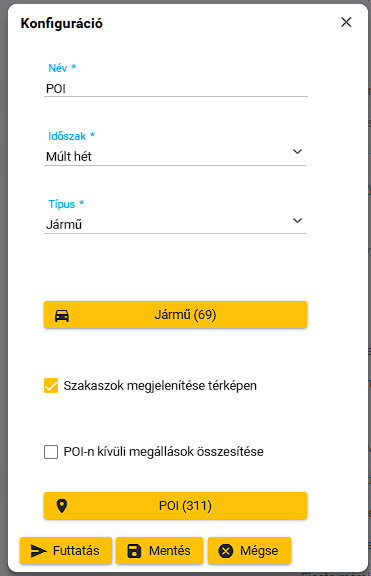Click the Szakaszok megjelenítése térképen label text

(x=160, y=386)
